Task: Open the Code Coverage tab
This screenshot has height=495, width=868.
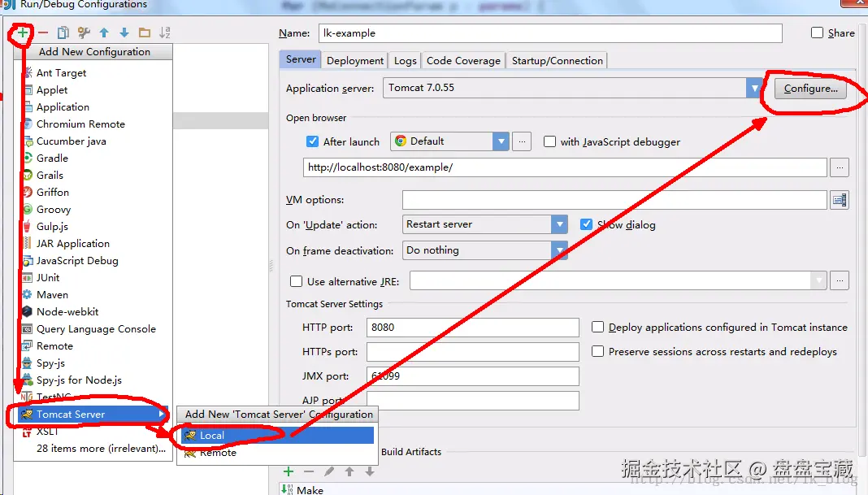Action: click(463, 60)
